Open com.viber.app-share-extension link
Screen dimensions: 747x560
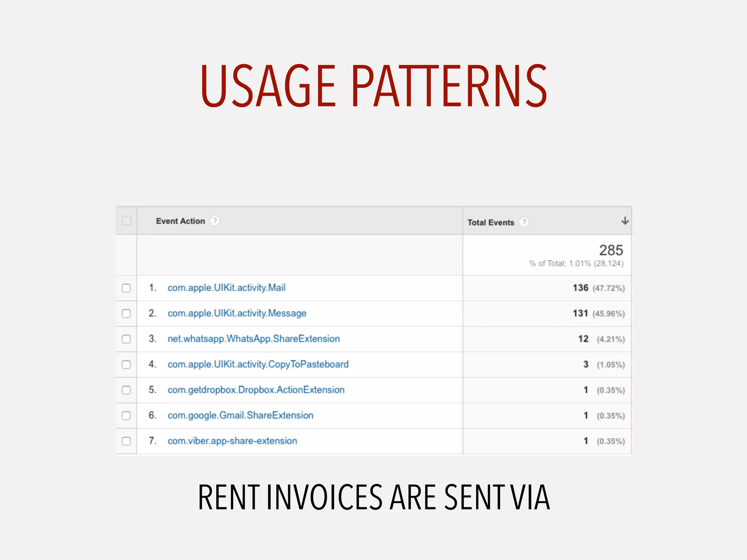coord(232,441)
